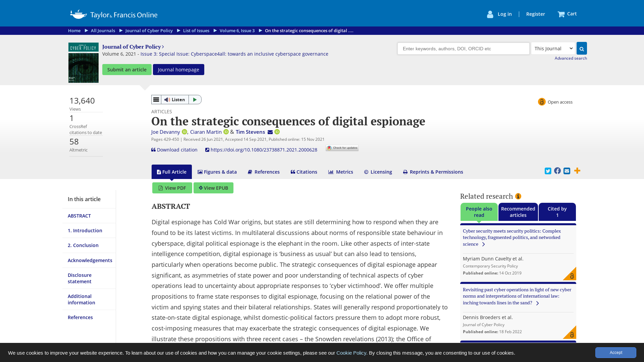
Task: Select the Full Article tab
Action: [x=172, y=172]
